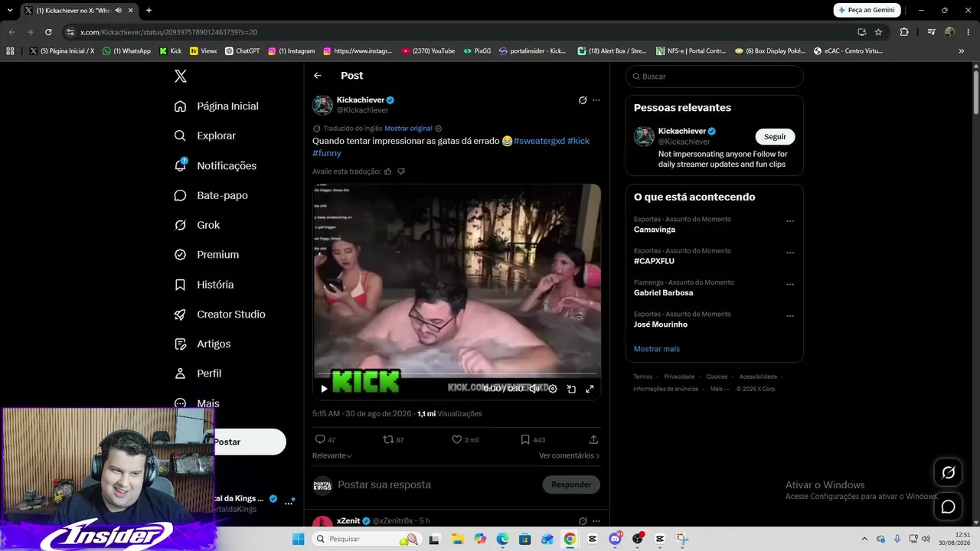Share the post via share icon
The width and height of the screenshot is (980, 551).
pos(593,440)
